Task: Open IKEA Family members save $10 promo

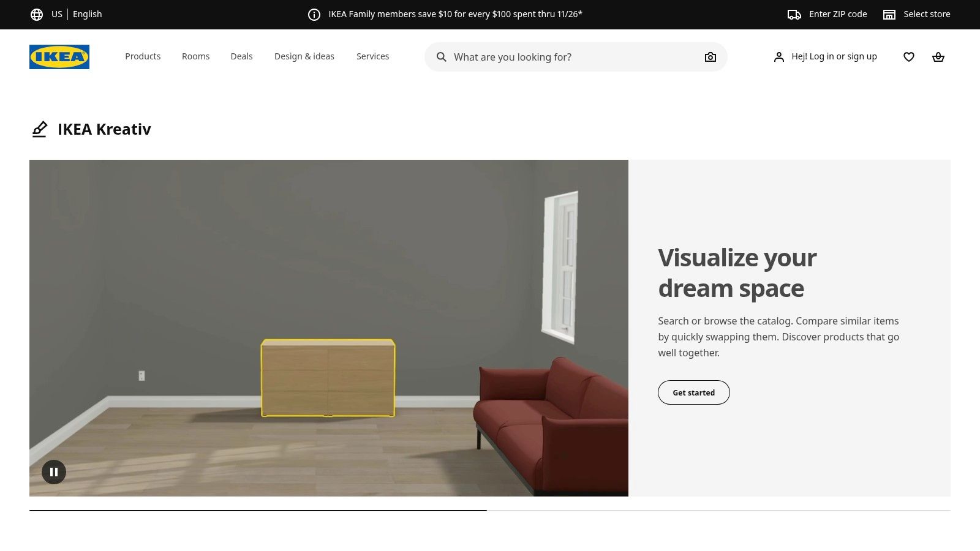Action: [x=455, y=14]
